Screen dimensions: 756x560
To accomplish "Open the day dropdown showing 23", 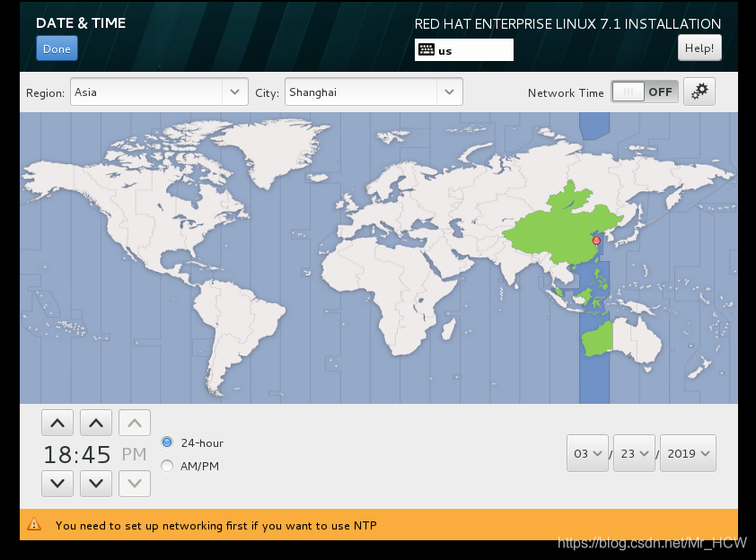I will (x=634, y=453).
